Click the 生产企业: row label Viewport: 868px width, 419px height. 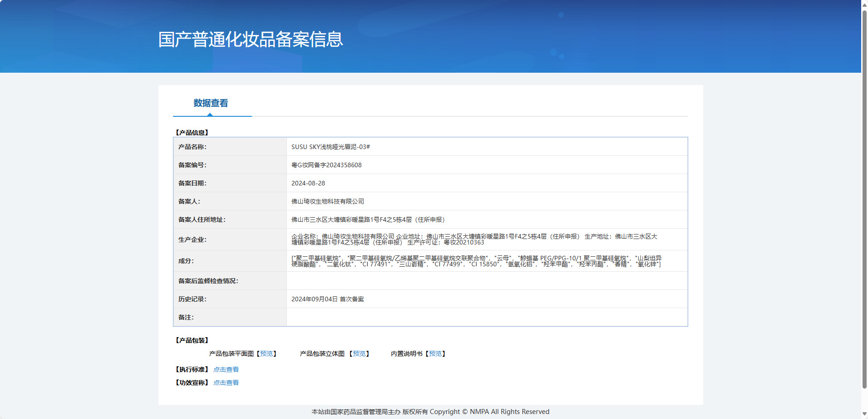tap(192, 239)
